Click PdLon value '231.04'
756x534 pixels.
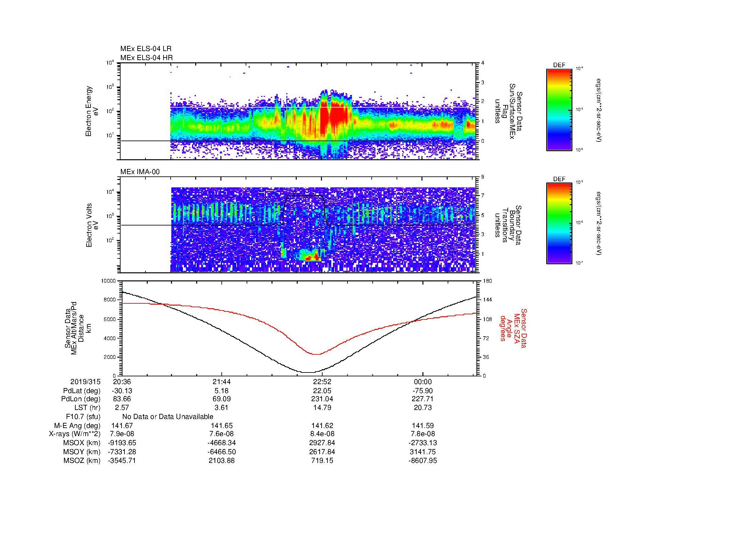pyautogui.click(x=322, y=399)
